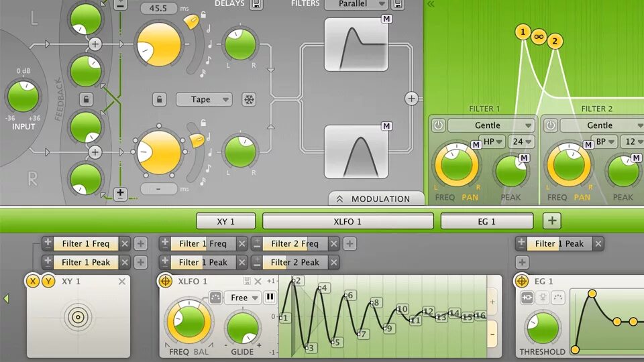644x362 pixels.
Task: Click the XLFO 1 GLIDE knob
Action: pyautogui.click(x=242, y=328)
